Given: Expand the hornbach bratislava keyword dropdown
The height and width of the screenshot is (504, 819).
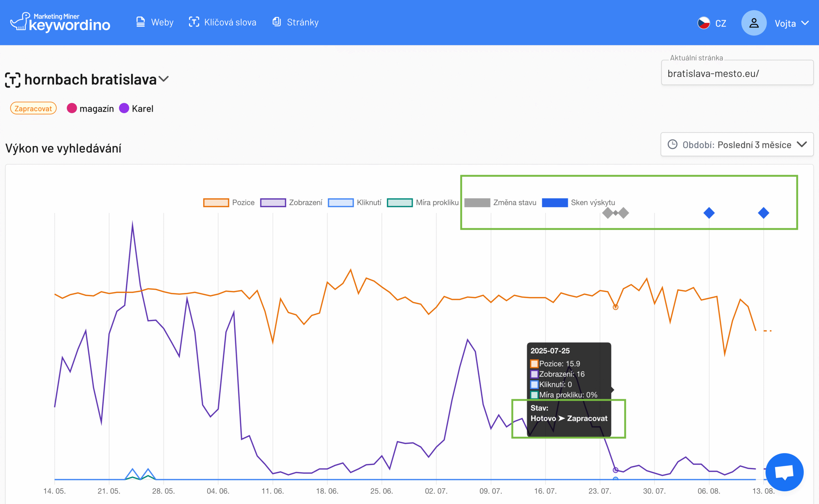Looking at the screenshot, I should point(164,79).
